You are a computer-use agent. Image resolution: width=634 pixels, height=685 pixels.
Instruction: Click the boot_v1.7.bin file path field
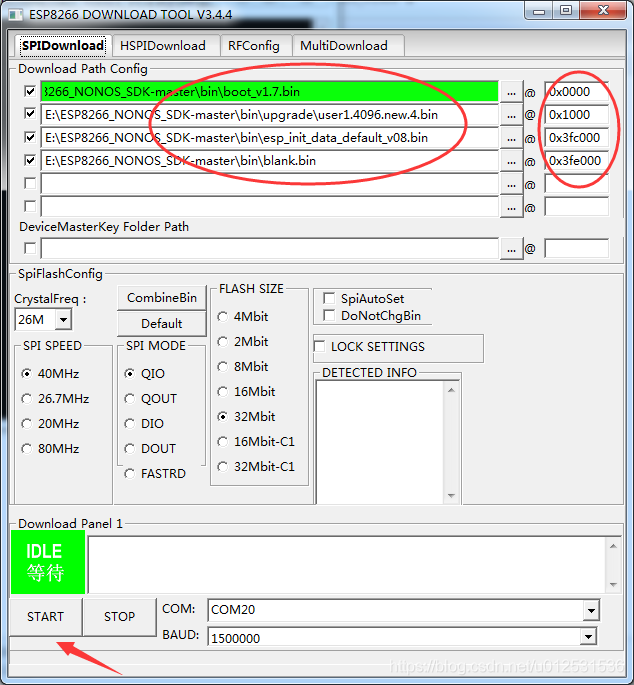pyautogui.click(x=270, y=92)
